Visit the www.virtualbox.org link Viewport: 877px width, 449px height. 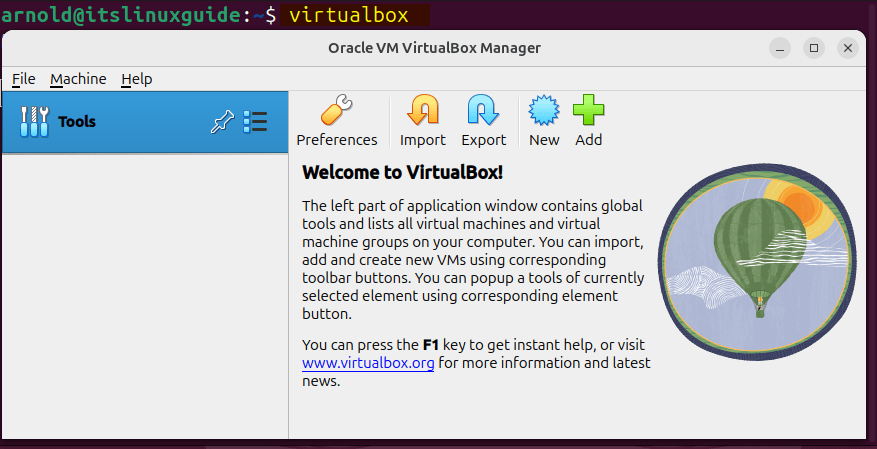[368, 363]
